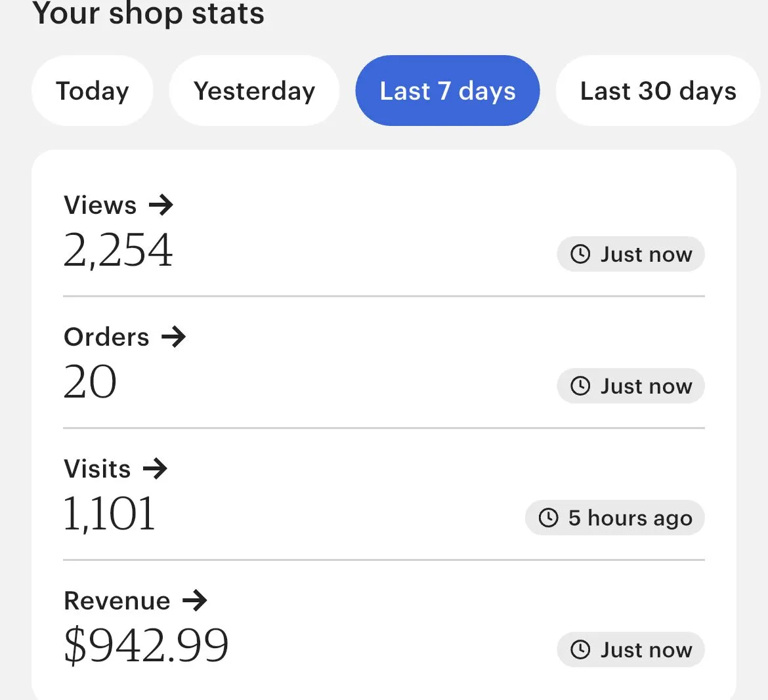
Task: Select the Last 7 days tab
Action: click(x=448, y=91)
